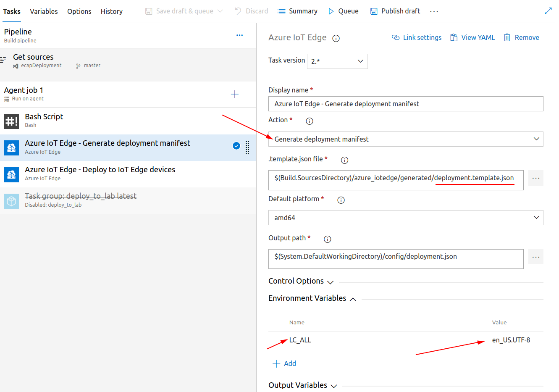Show the Default platform info icon
This screenshot has height=392, width=559.
pyautogui.click(x=341, y=200)
